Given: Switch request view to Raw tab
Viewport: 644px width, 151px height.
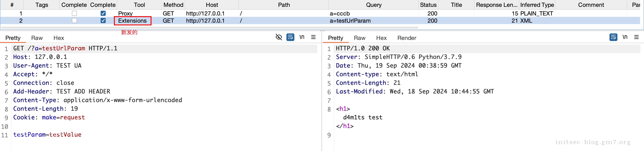Looking at the screenshot, I should coord(37,38).
